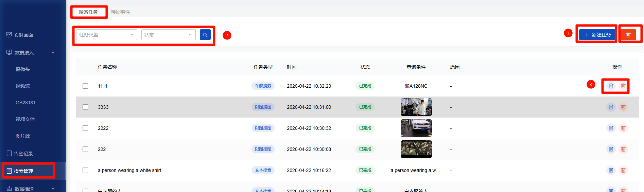Click the 任务名称 column header

tap(107, 67)
